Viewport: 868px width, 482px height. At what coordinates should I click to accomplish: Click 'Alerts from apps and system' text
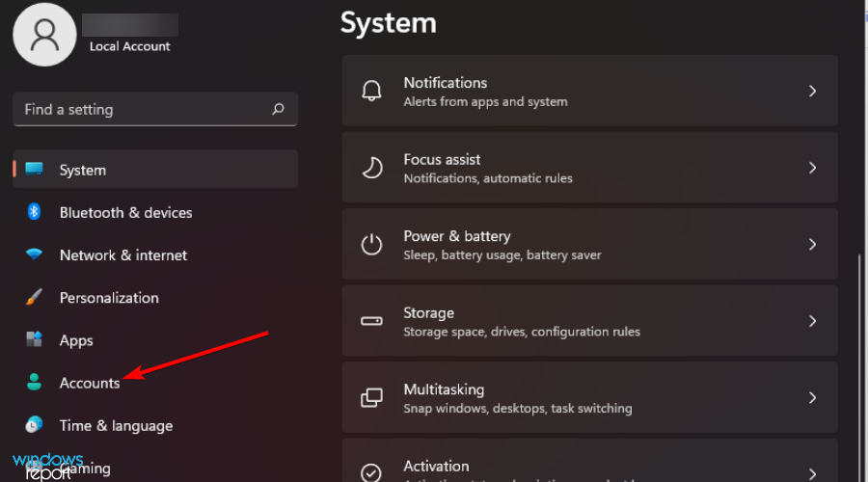(x=485, y=102)
